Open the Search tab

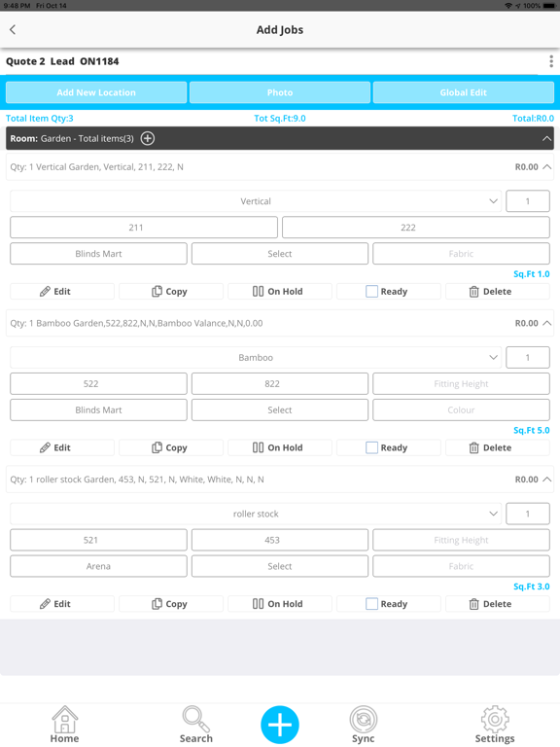[x=195, y=725]
